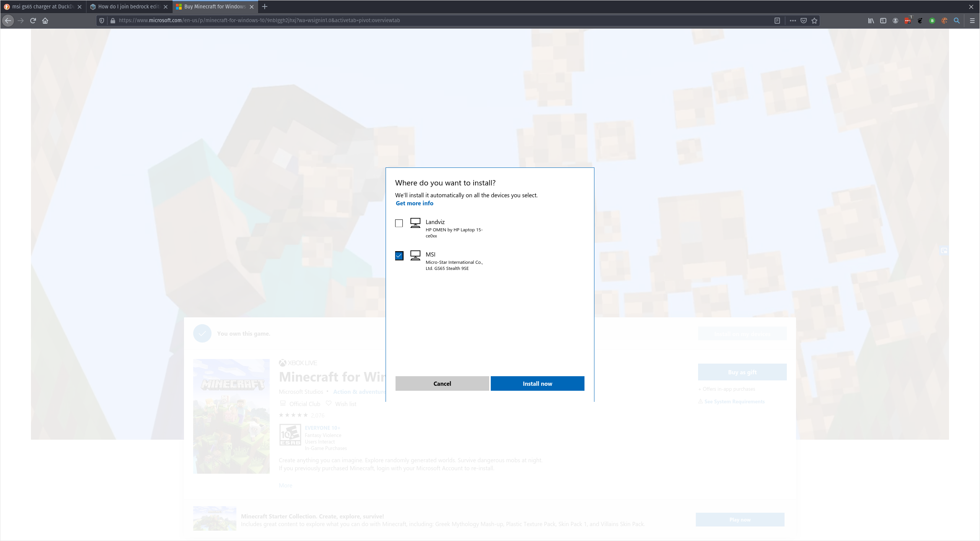The height and width of the screenshot is (541, 980).
Task: Click the dimmed Play now button
Action: [x=740, y=520]
